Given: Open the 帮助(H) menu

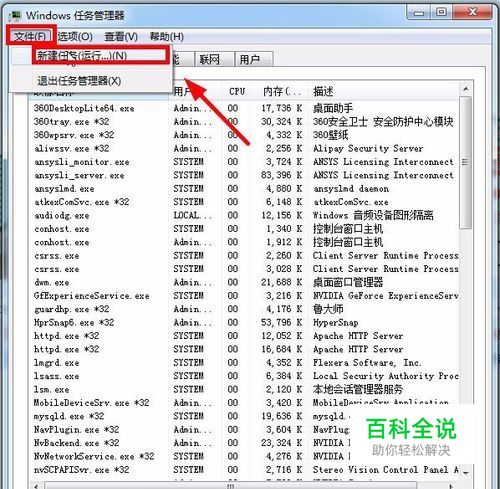Looking at the screenshot, I should (167, 36).
